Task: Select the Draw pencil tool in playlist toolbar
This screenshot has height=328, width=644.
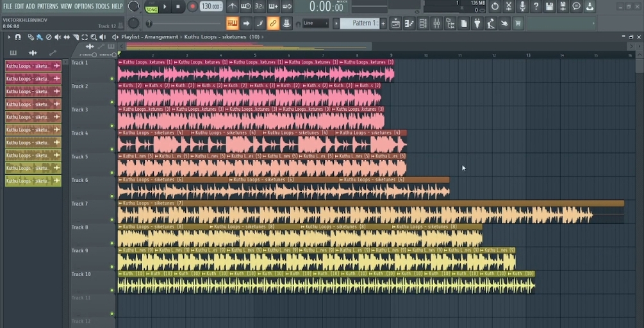Action: [x=30, y=37]
